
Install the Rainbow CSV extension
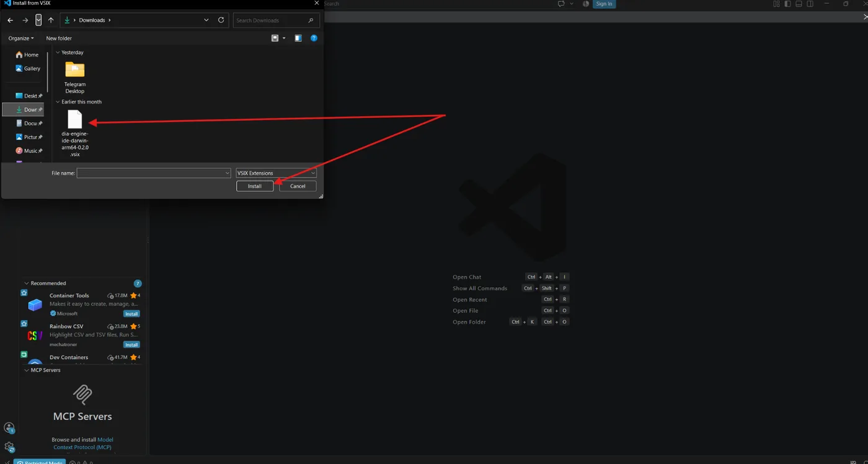(131, 345)
